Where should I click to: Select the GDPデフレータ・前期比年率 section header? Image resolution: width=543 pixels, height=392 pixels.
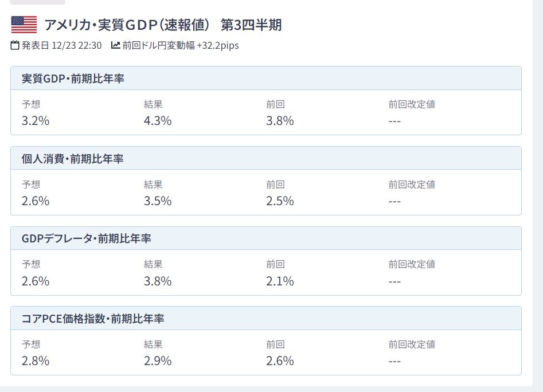tap(87, 238)
